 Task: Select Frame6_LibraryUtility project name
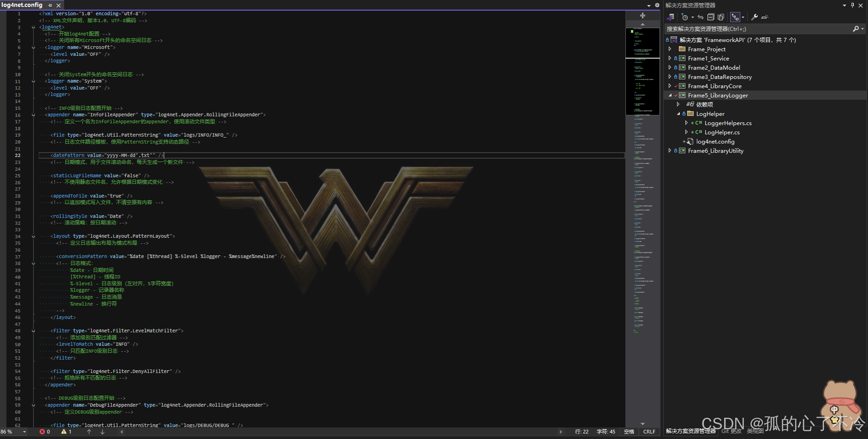(x=716, y=151)
